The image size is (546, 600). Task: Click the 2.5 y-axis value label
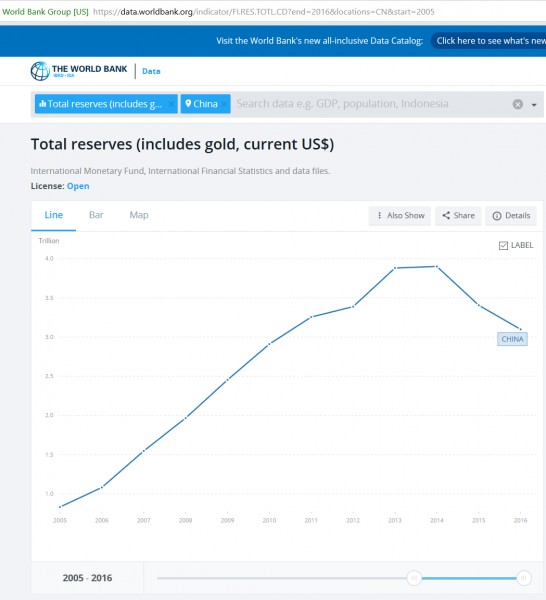click(x=49, y=376)
